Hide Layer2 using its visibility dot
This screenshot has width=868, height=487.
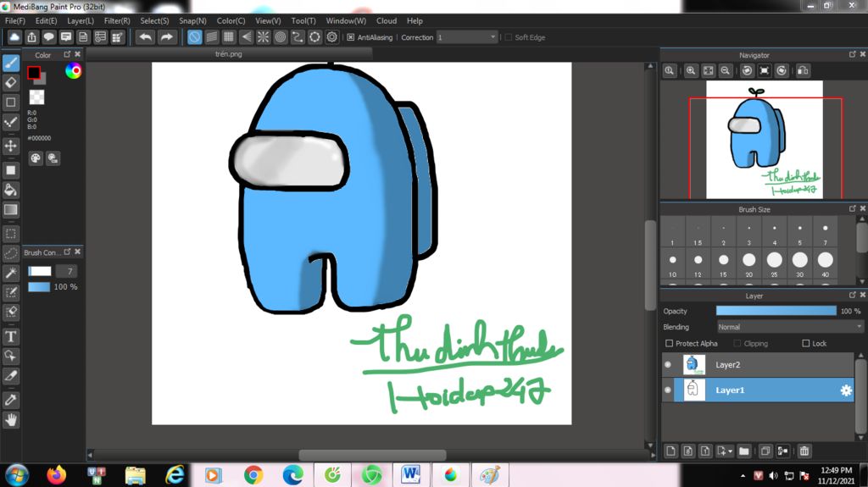click(x=668, y=365)
